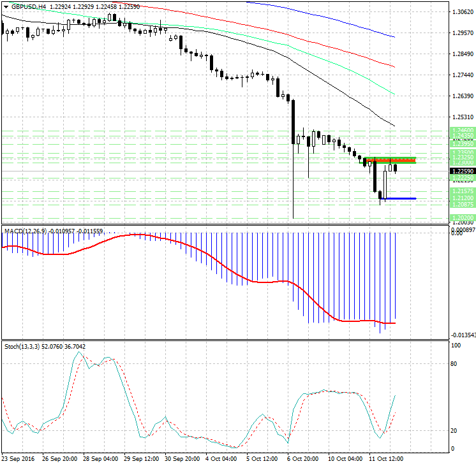Select the green 1.23950 level label

463,144
